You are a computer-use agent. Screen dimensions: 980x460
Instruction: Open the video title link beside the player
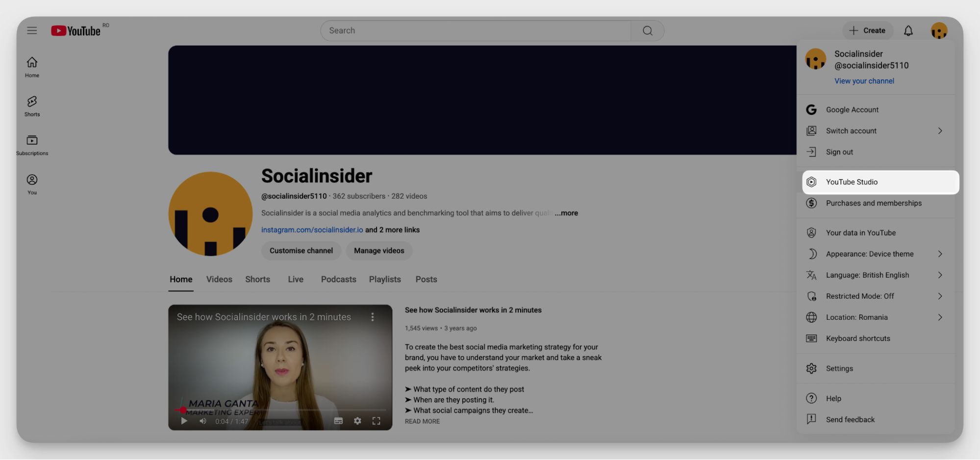pyautogui.click(x=473, y=310)
